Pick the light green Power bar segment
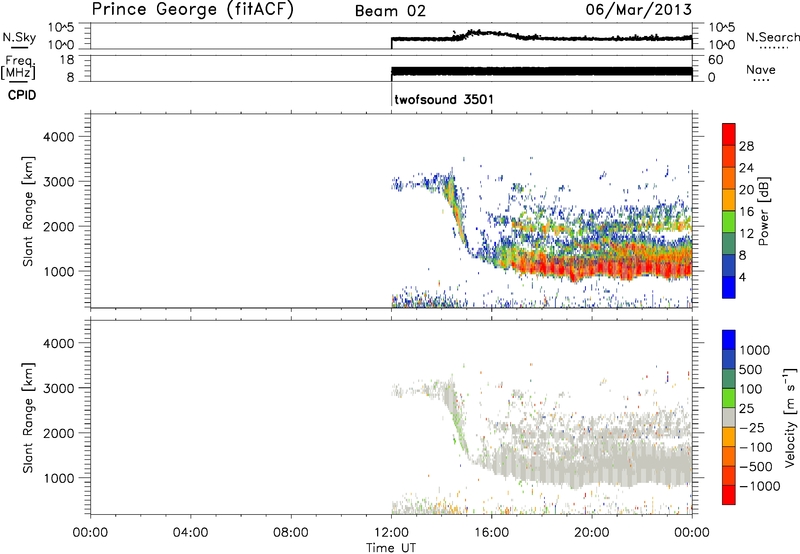Viewport: 800px width, 554px height. tap(729, 222)
